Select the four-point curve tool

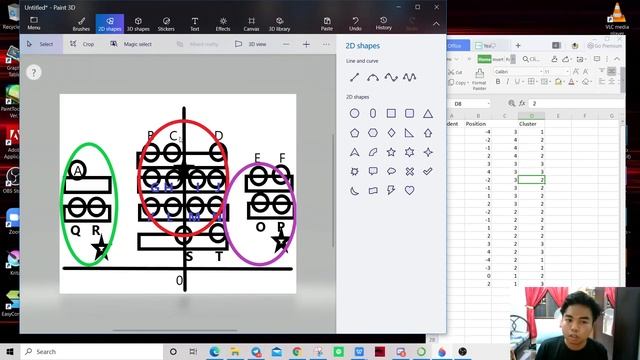(391, 77)
